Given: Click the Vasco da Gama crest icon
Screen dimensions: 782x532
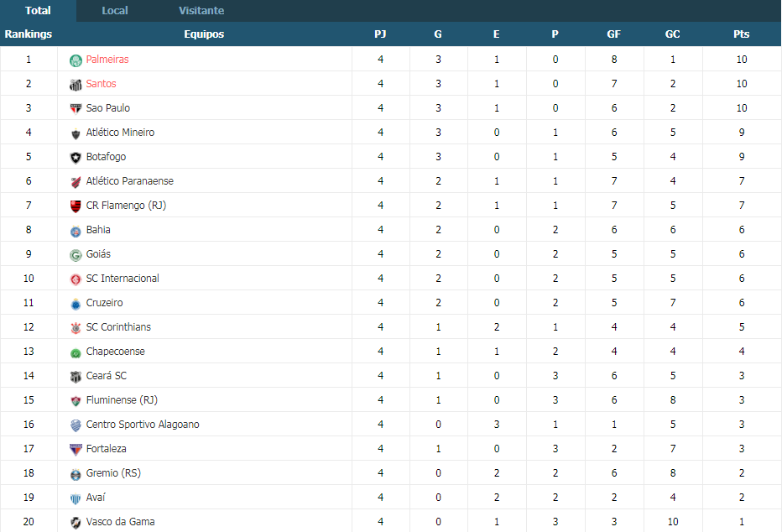Looking at the screenshot, I should [x=76, y=523].
